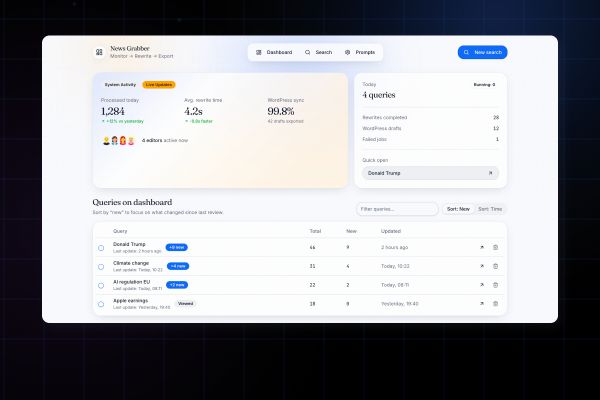Click the New column header
The height and width of the screenshot is (400, 600).
pyautogui.click(x=351, y=231)
